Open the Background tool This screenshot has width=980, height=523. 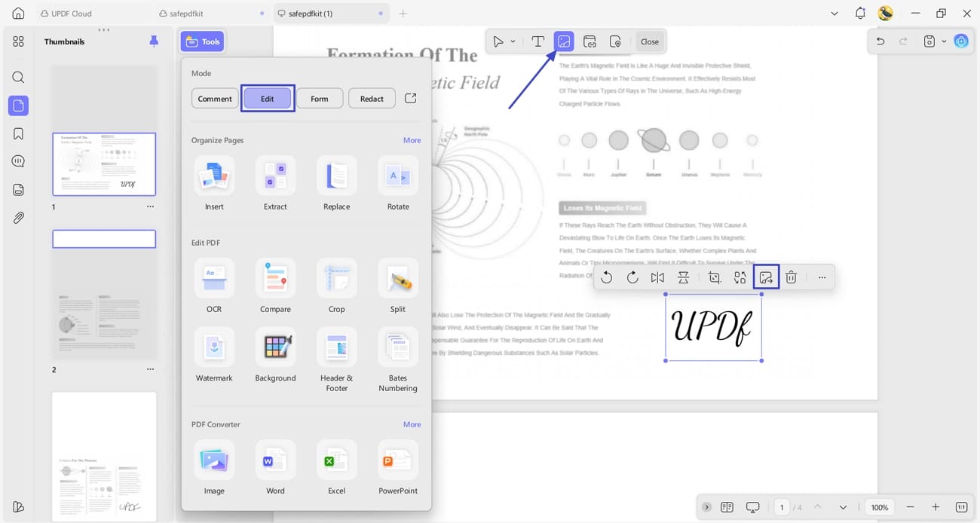tap(275, 355)
